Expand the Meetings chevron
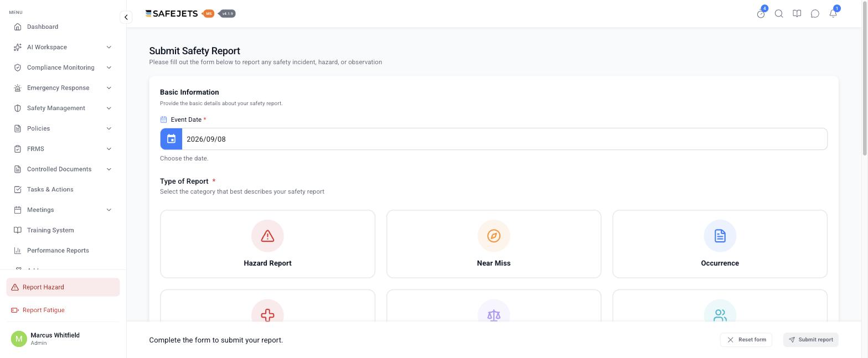This screenshot has height=358, width=868. pyautogui.click(x=108, y=210)
